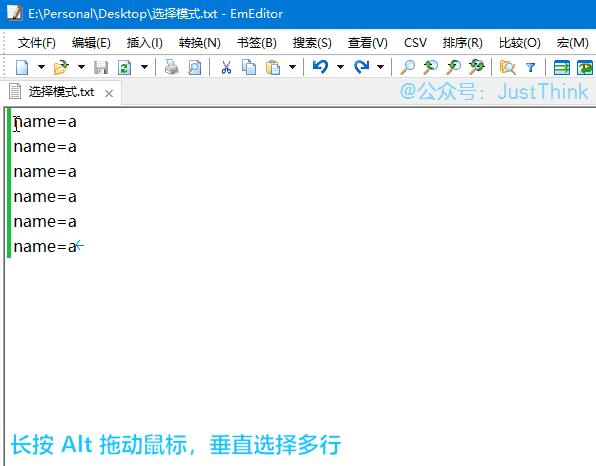Open the 比较(O) menu
The width and height of the screenshot is (596, 466).
(520, 43)
